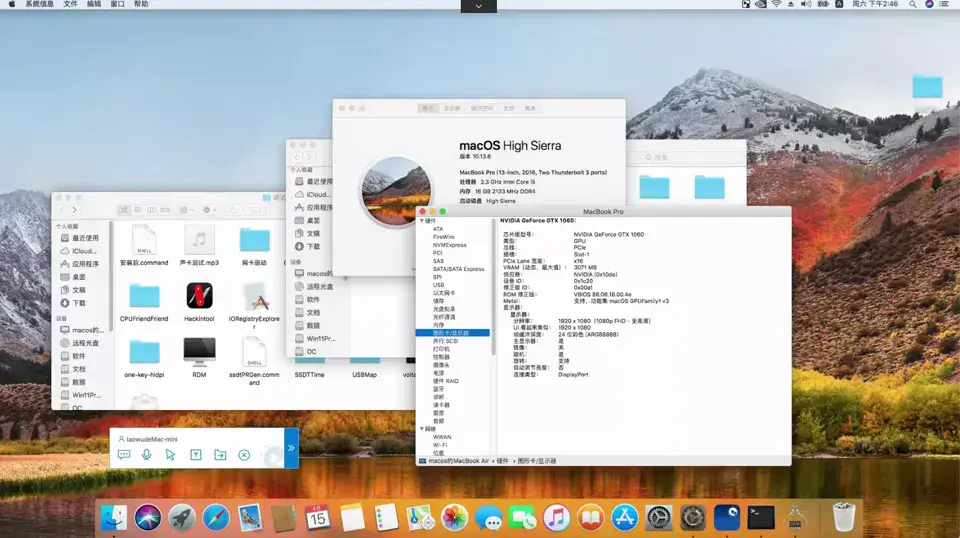Screen dimensions: 960x538
Task: Click the Wi-Fi status icon in menu bar
Action: click(776, 4)
